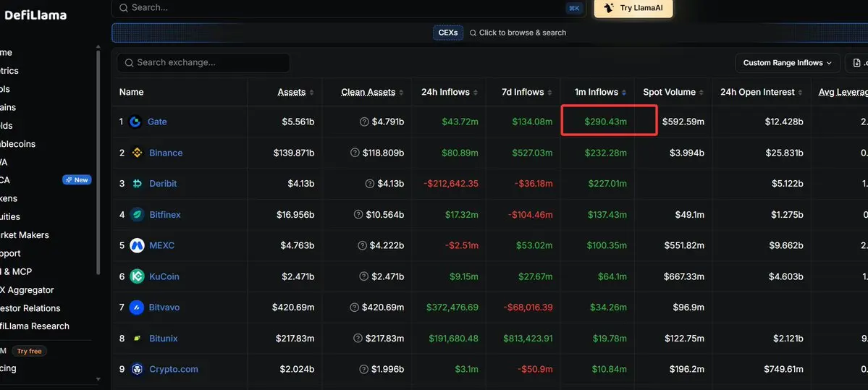The width and height of the screenshot is (868, 390).
Task: Open the Bitfinex exchange link
Action: [165, 215]
